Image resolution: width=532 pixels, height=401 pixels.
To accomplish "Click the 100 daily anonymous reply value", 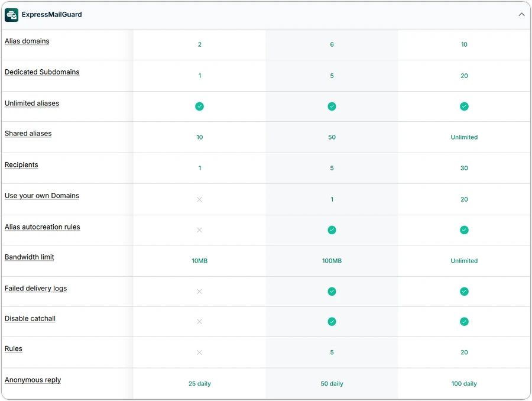I will pos(464,384).
